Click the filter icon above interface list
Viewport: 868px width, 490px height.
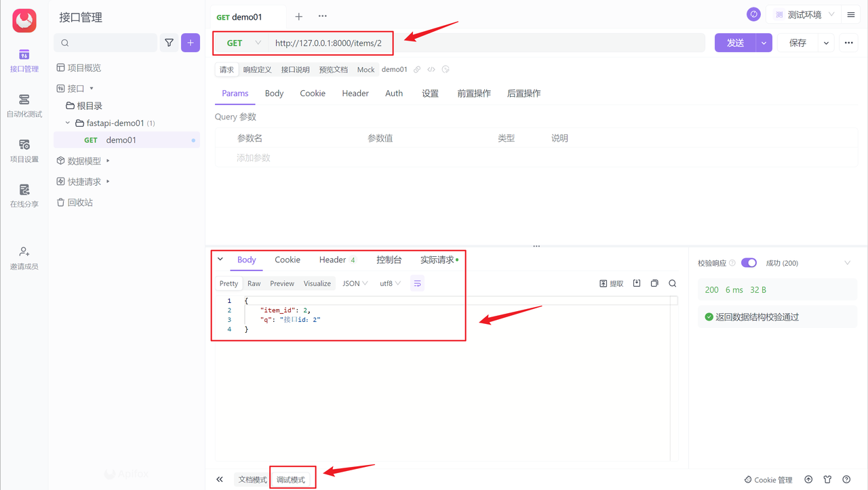tap(169, 42)
